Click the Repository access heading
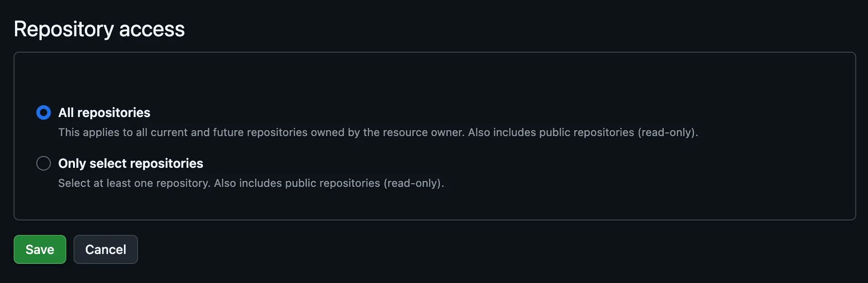This screenshot has height=283, width=868. tap(99, 29)
